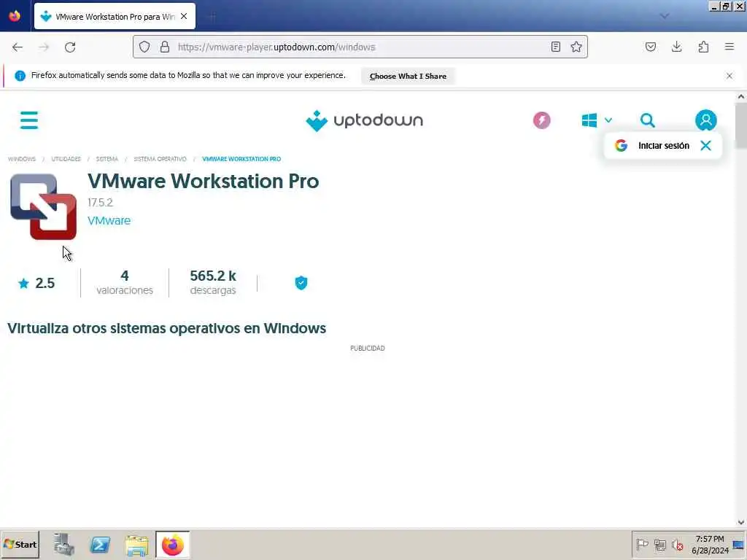The image size is (747, 560).
Task: Open the Uptodown hamburger menu
Action: [x=29, y=120]
